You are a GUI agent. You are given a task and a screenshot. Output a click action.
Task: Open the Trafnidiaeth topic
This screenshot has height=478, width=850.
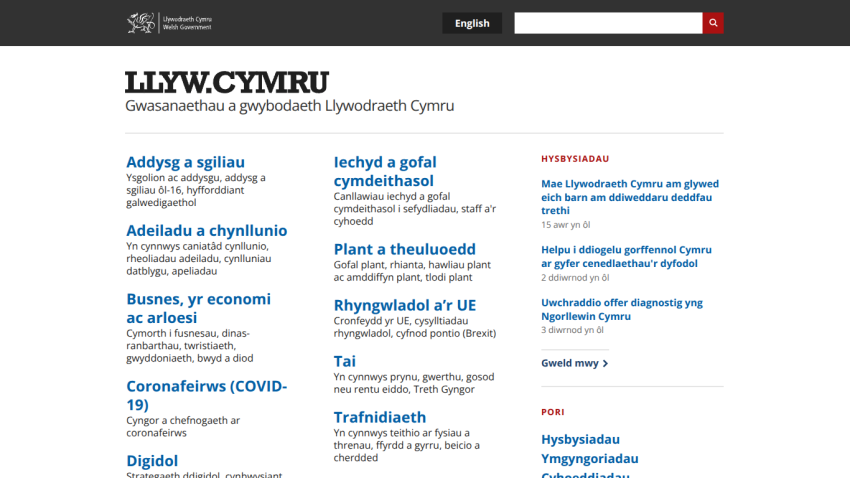379,417
